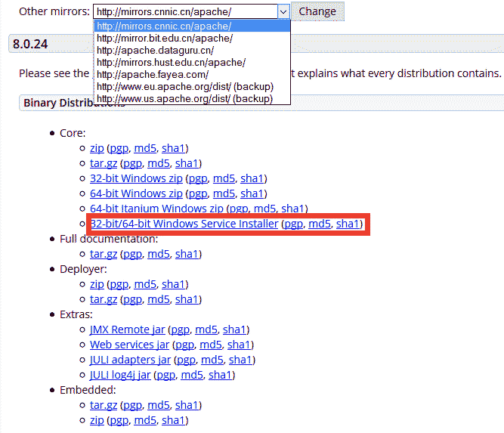Choose www.eu.apache.org backup mirror
The height and width of the screenshot is (433, 504).
(184, 86)
